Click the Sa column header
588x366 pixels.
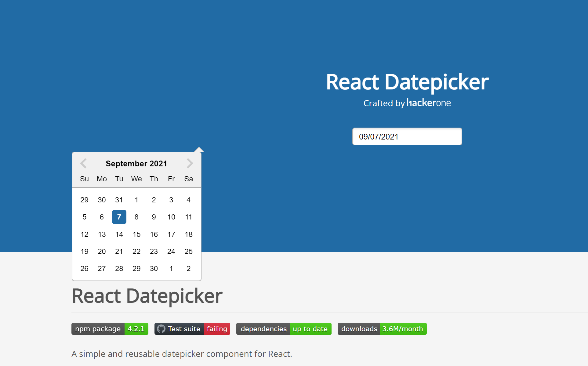coord(188,179)
